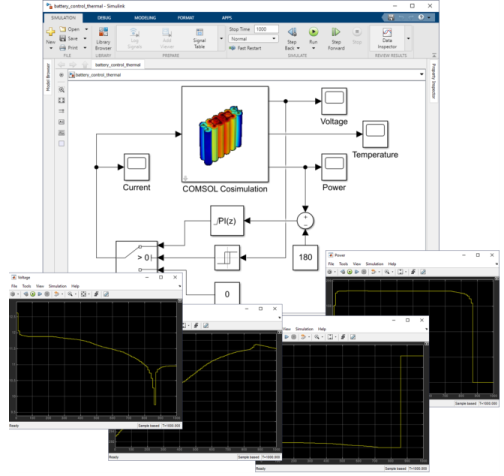Click the Navigate Back arrow above the canvas
Viewport: 504px width, 476px height.
pyautogui.click(x=61, y=65)
